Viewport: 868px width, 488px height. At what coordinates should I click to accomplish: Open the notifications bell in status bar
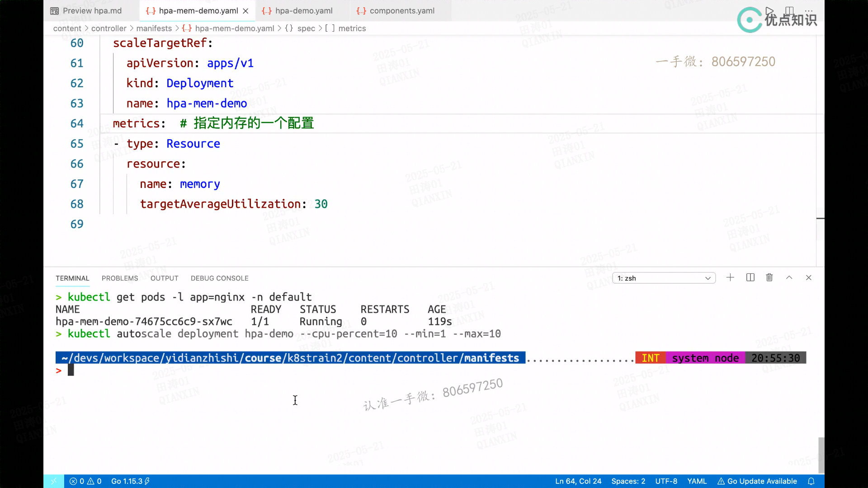point(811,481)
